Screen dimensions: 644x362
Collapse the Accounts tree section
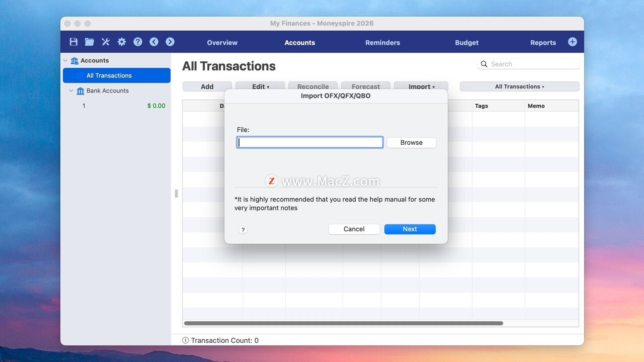(x=65, y=61)
